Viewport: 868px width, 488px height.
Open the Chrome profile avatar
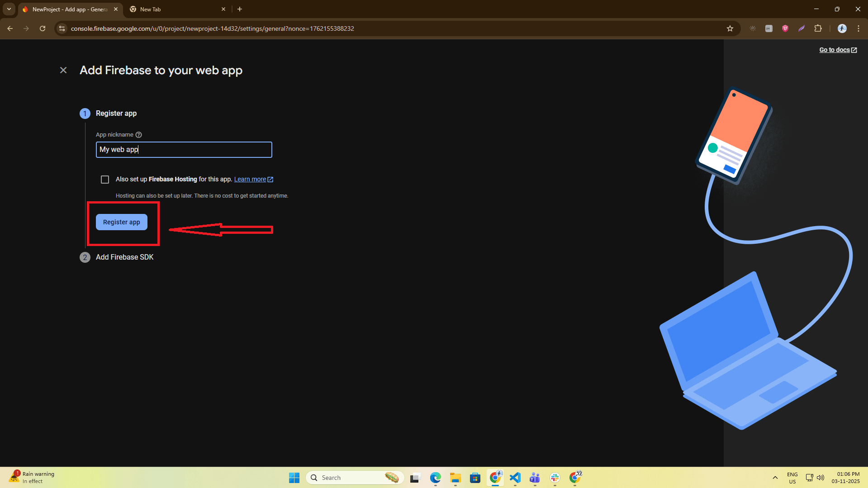pos(842,28)
